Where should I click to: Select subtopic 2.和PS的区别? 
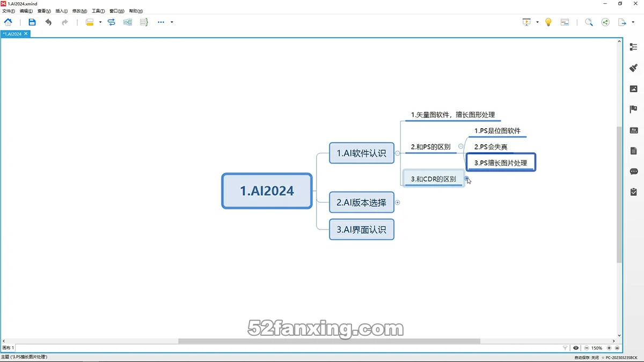[x=431, y=146]
